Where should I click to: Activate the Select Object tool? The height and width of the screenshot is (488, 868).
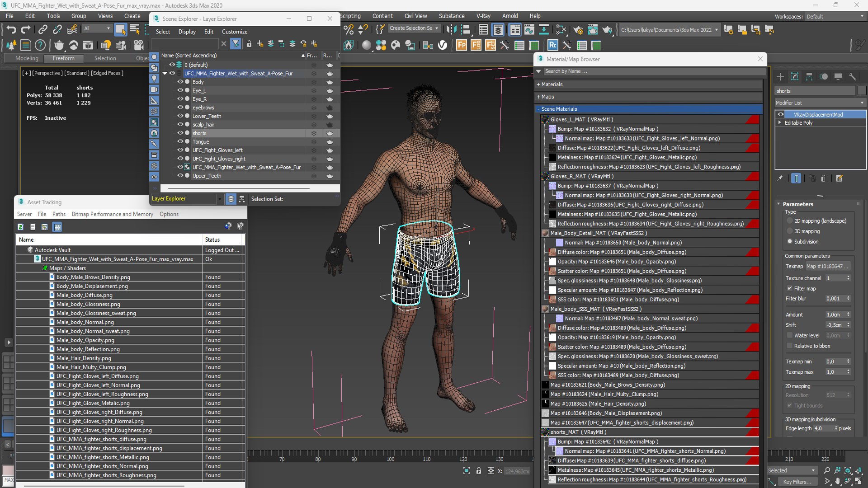click(120, 30)
